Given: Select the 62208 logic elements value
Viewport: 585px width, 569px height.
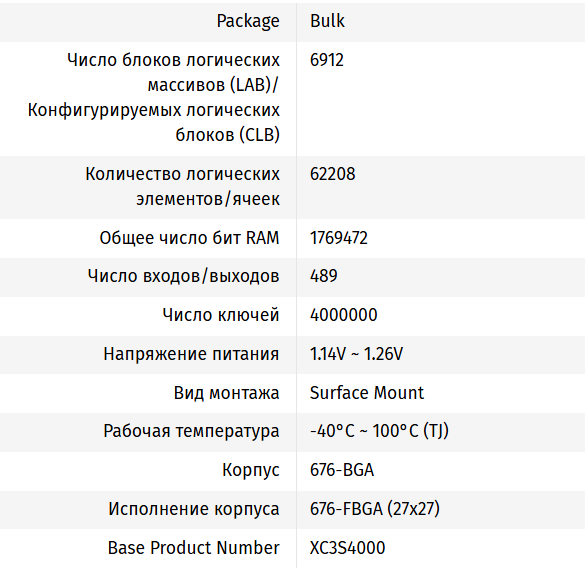Looking at the screenshot, I should (332, 174).
